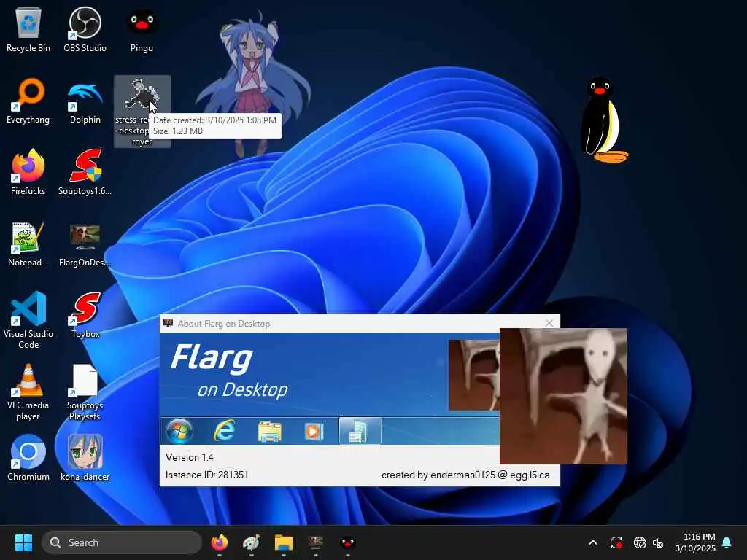The image size is (747, 560).
Task: Click Internet Explorer icon in Flarg banner
Action: [x=224, y=431]
